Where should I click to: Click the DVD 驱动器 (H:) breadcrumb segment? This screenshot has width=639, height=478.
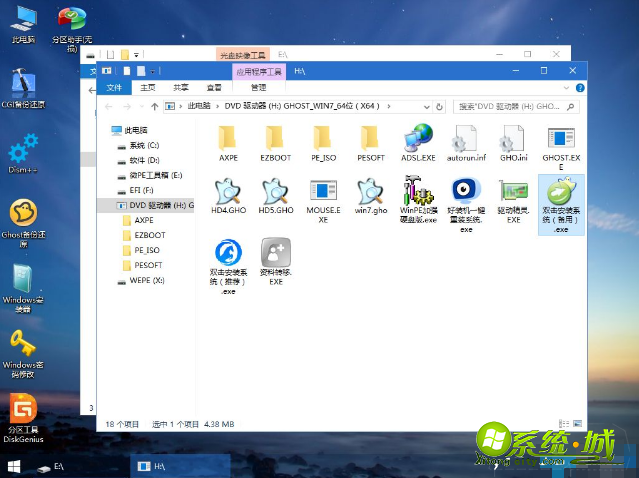(x=302, y=106)
